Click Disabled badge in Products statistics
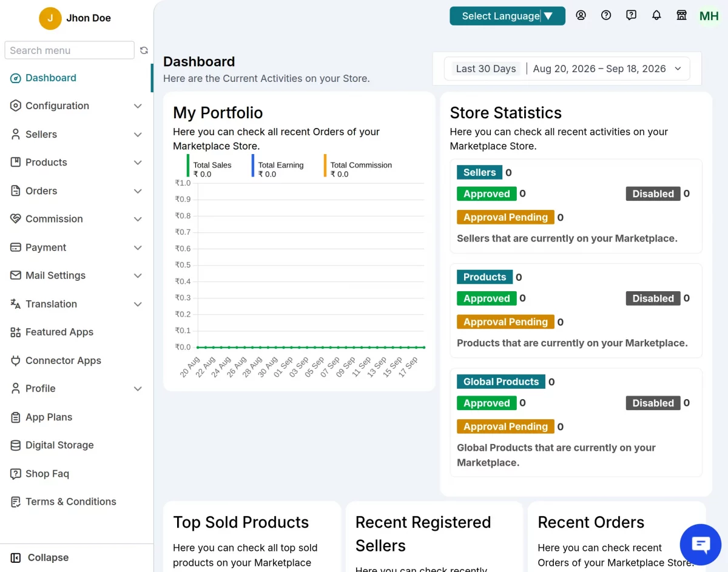 click(653, 298)
